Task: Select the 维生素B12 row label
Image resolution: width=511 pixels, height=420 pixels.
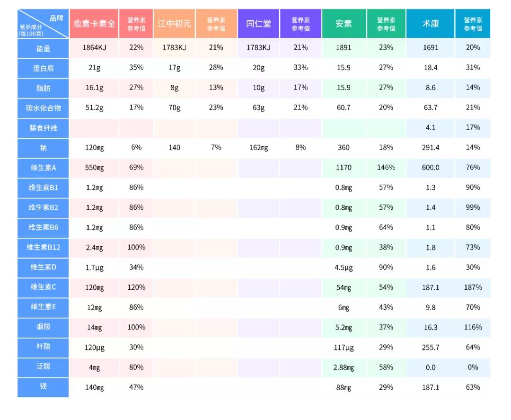Action: point(43,247)
